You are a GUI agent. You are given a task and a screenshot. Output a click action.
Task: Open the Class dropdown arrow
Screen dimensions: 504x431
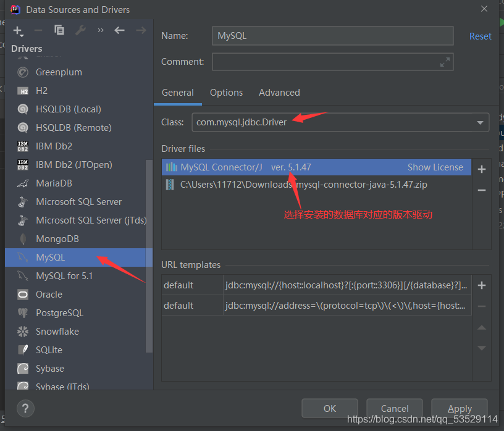[480, 122]
